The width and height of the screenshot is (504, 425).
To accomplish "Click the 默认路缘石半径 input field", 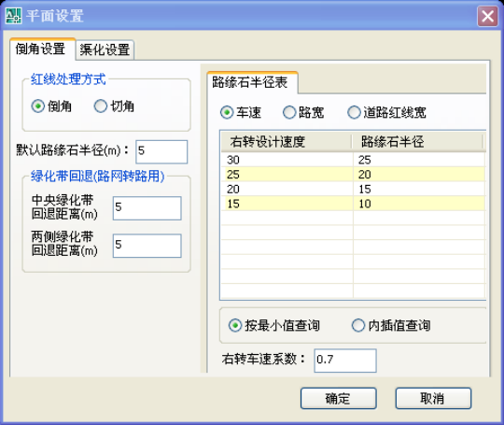I will [x=161, y=151].
